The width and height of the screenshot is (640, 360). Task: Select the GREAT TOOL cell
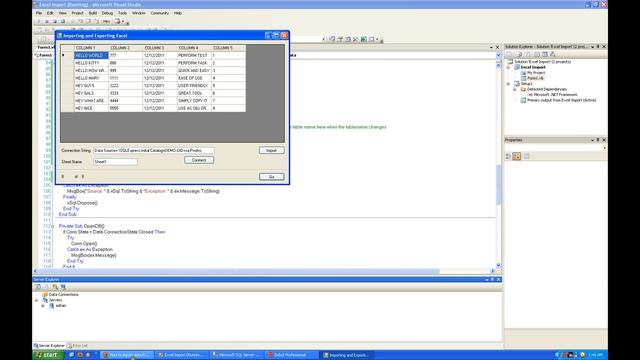(194, 93)
